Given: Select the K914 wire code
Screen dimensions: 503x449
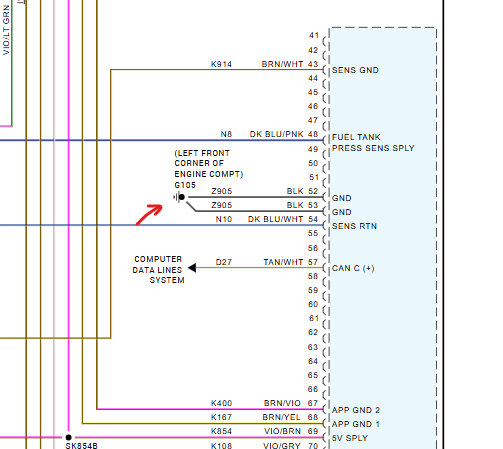Looking at the screenshot, I should (221, 64).
